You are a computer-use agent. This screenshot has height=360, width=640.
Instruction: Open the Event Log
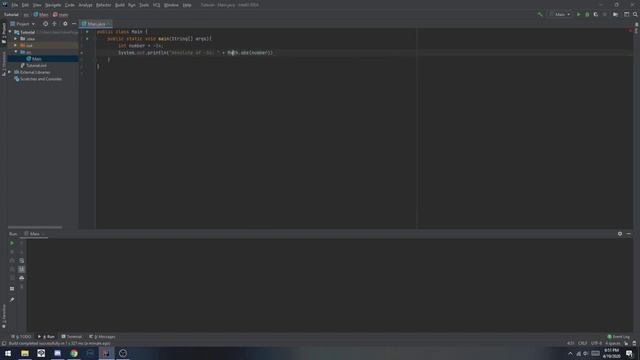[619, 337]
